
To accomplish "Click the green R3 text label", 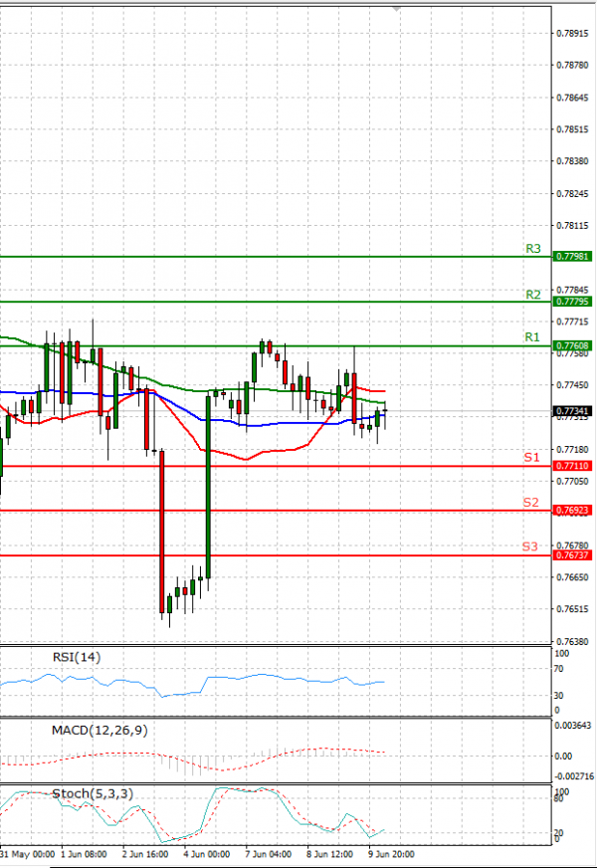I will [532, 249].
